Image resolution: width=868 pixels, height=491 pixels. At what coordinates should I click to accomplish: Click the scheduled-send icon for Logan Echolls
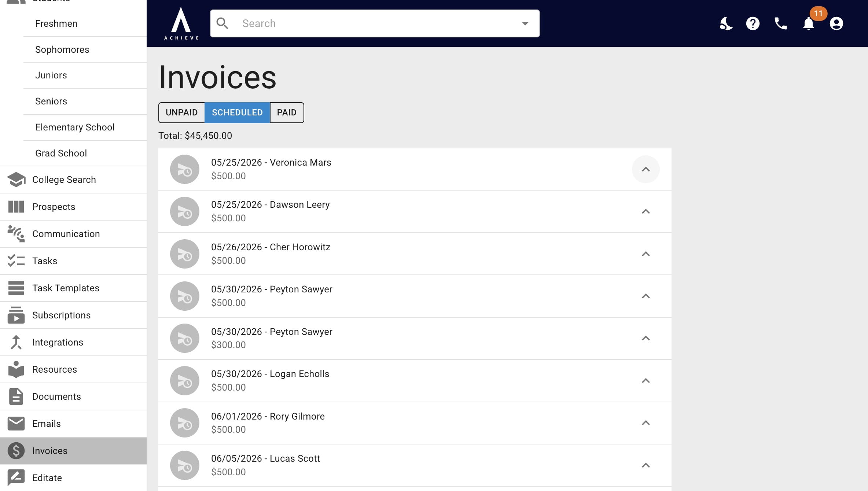pos(185,381)
